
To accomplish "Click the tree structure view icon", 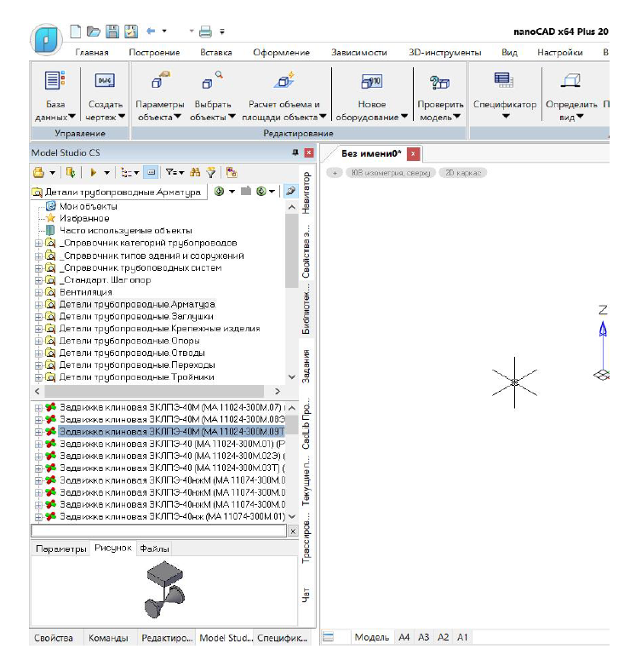I will (x=126, y=172).
